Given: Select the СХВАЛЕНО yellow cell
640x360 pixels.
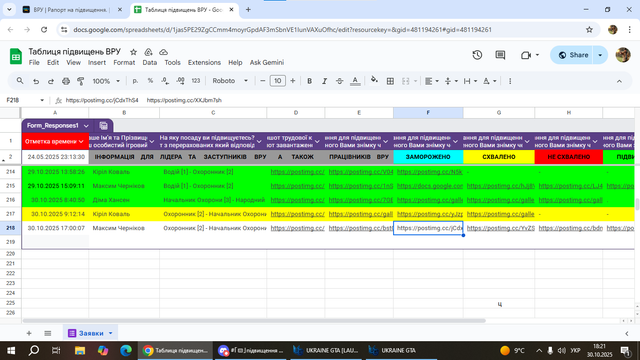Looking at the screenshot, I should click(x=499, y=157).
